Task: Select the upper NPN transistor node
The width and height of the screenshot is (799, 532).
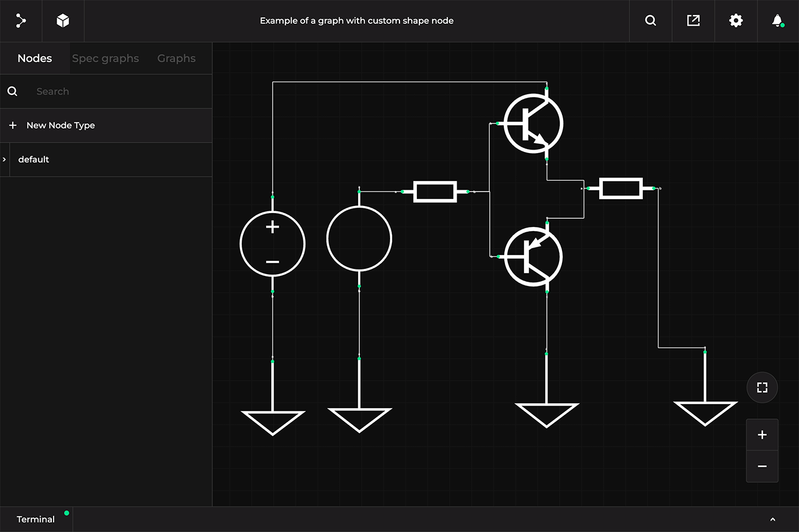Action: pyautogui.click(x=533, y=123)
